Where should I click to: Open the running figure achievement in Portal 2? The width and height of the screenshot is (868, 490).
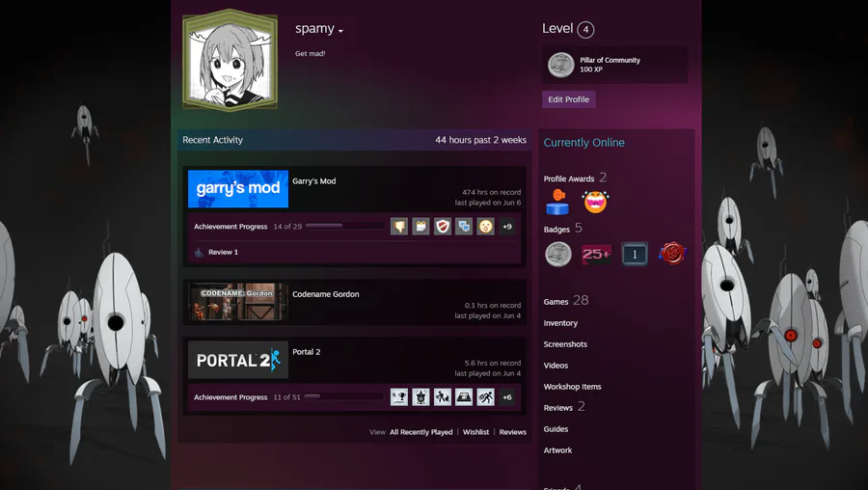(x=485, y=397)
